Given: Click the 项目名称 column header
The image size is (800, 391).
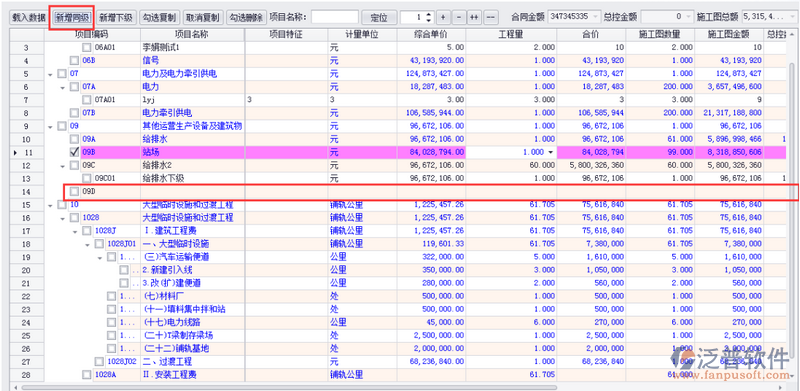Looking at the screenshot, I should tap(192, 35).
